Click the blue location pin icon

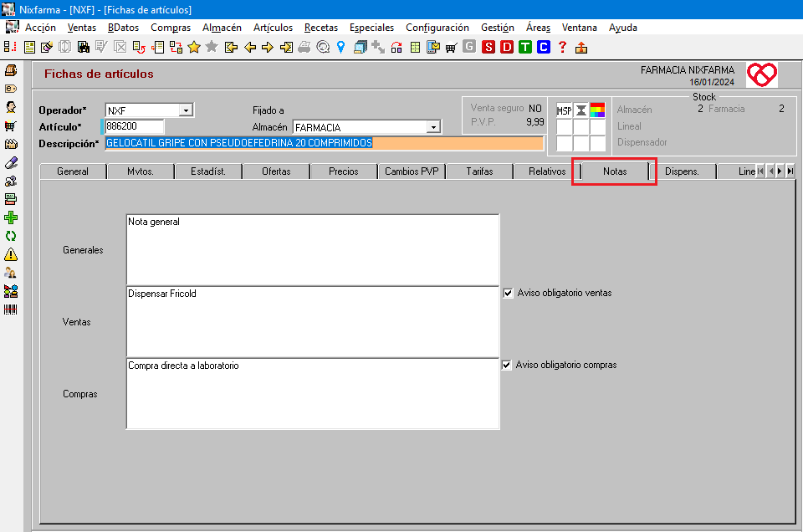341,48
